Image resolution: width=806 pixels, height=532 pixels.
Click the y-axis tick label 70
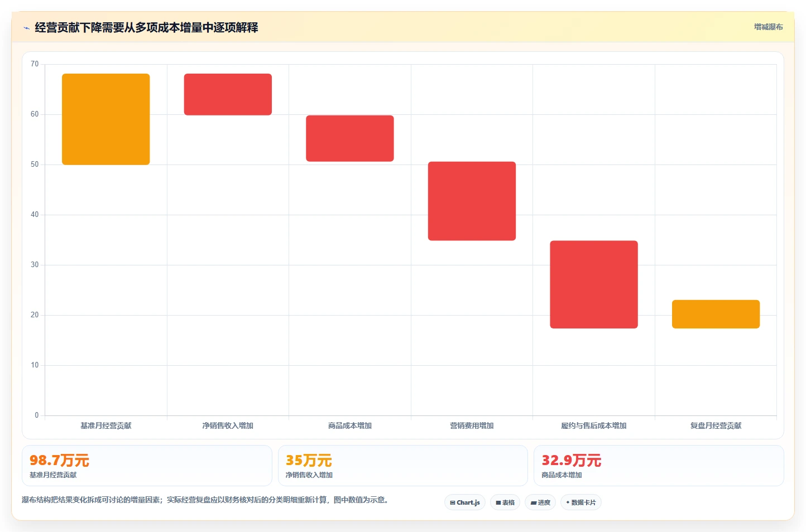pos(35,64)
